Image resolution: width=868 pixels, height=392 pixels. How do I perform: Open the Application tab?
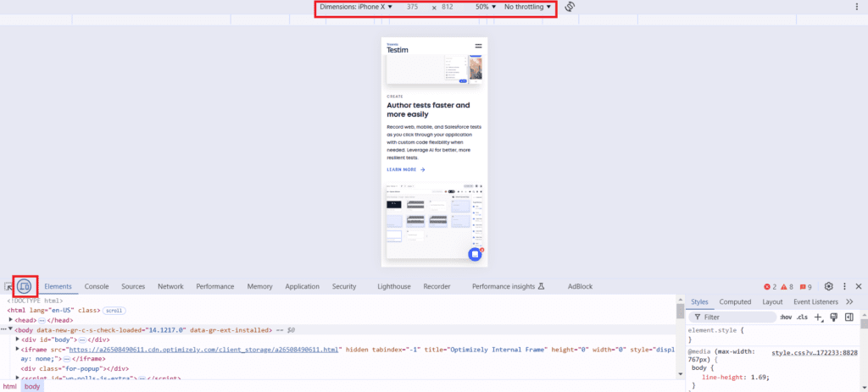[x=303, y=286]
